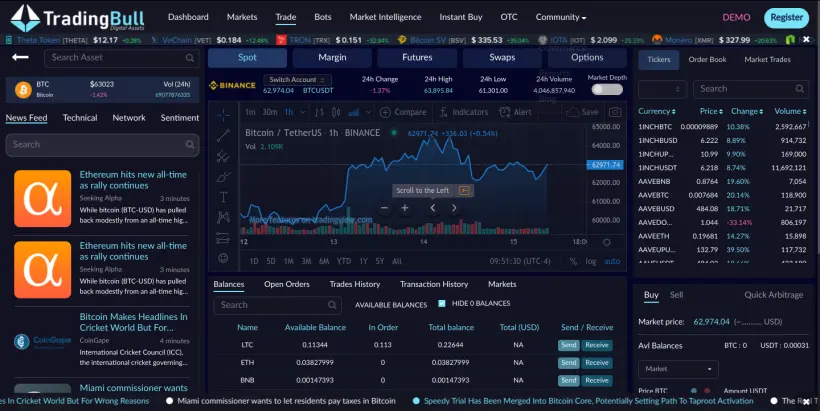Close the top price ticker strip

pyautogui.click(x=806, y=39)
